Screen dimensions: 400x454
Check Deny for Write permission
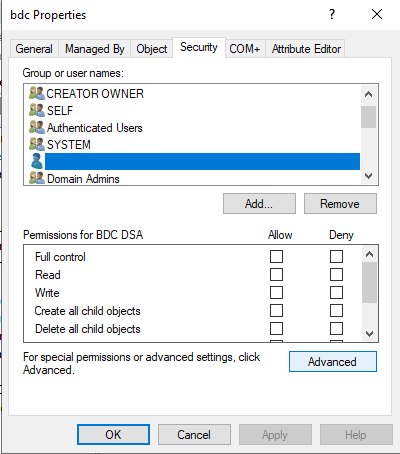coord(336,293)
